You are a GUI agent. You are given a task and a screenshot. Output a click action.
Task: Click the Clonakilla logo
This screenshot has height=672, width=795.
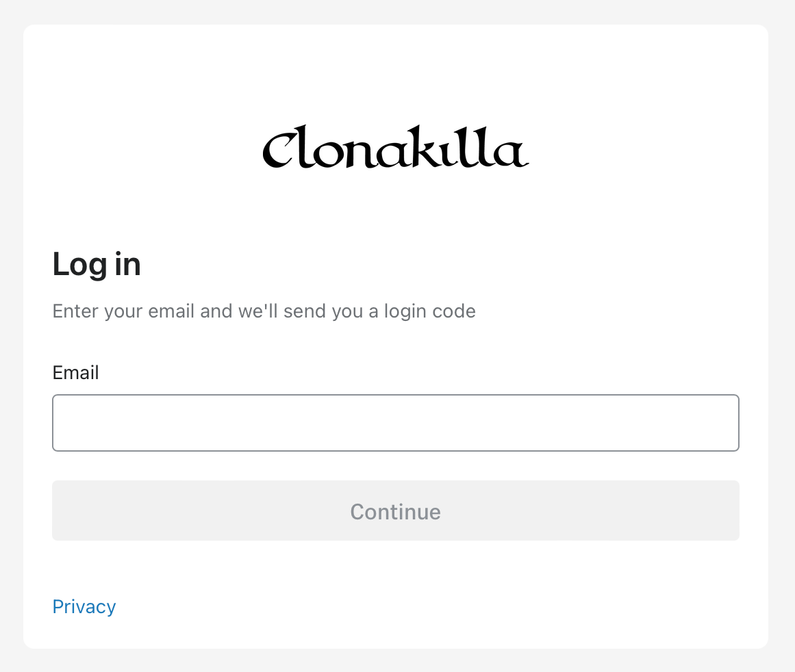(x=396, y=146)
